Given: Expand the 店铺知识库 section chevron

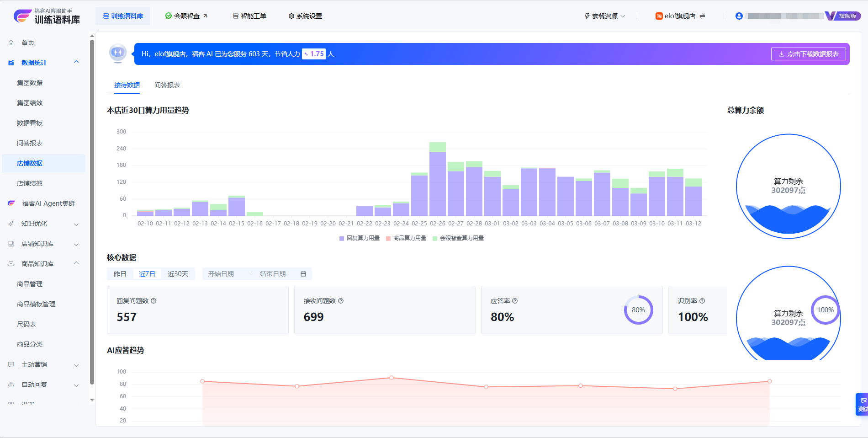Looking at the screenshot, I should coord(76,244).
